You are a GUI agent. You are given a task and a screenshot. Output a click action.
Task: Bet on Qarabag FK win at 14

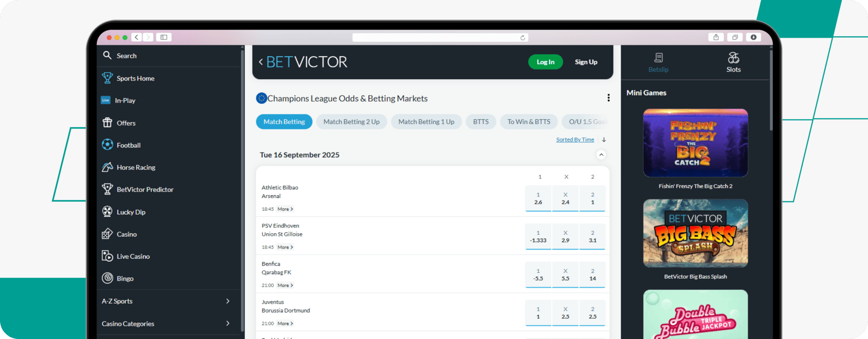pyautogui.click(x=593, y=275)
